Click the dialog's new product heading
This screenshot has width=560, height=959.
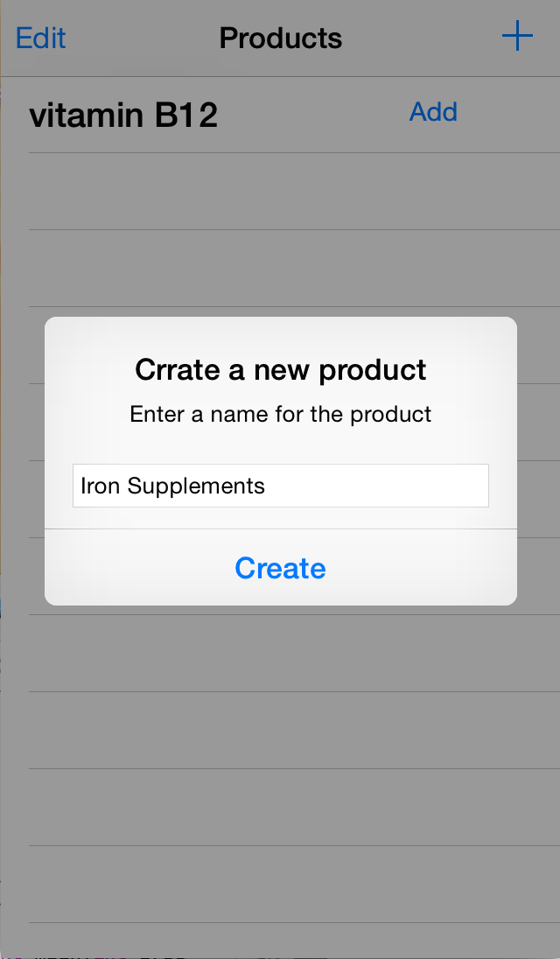[x=280, y=370]
